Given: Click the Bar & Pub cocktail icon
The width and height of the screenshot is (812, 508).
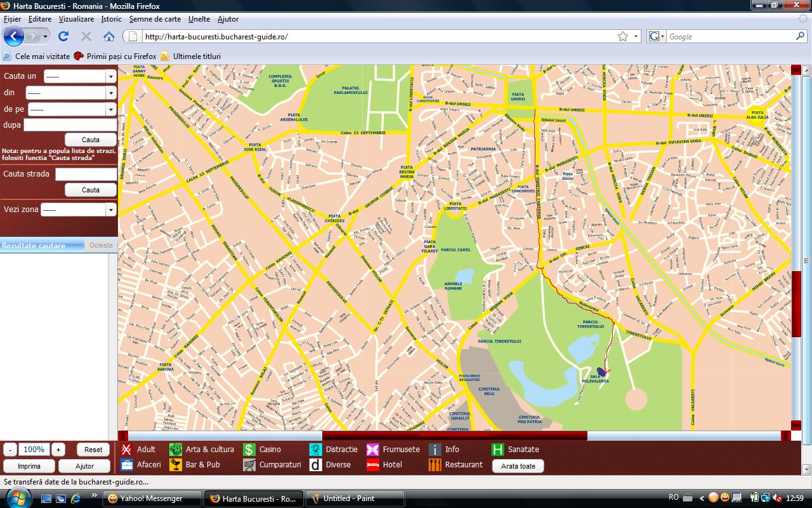Looking at the screenshot, I should point(176,465).
